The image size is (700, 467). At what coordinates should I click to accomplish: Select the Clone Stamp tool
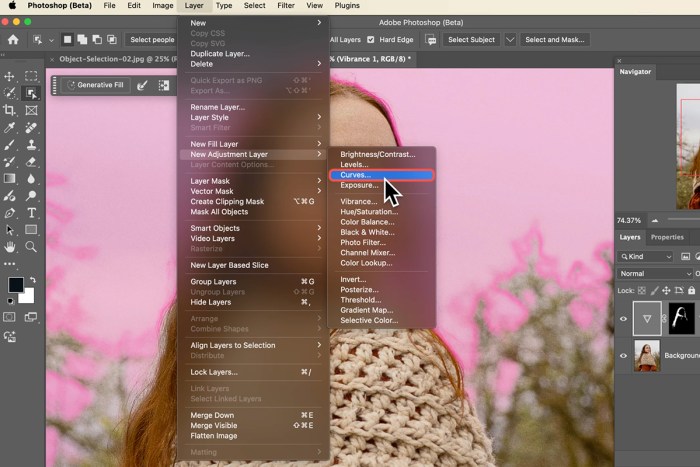pos(31,145)
